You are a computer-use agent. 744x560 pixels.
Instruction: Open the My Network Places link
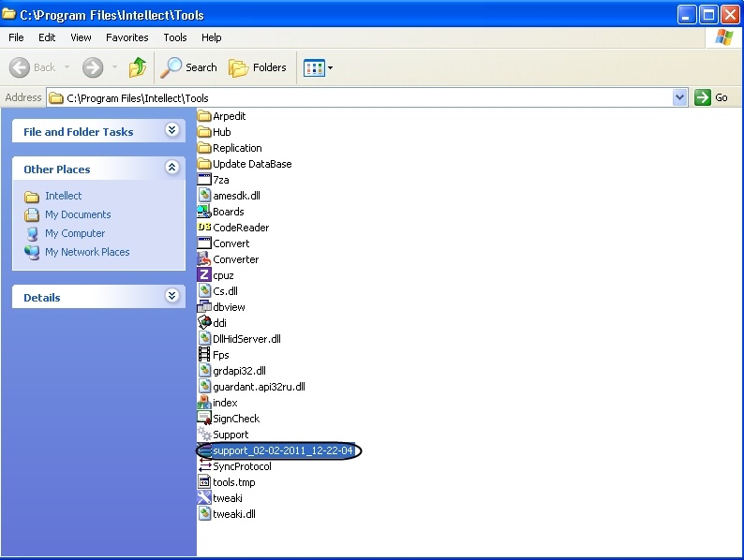click(87, 252)
